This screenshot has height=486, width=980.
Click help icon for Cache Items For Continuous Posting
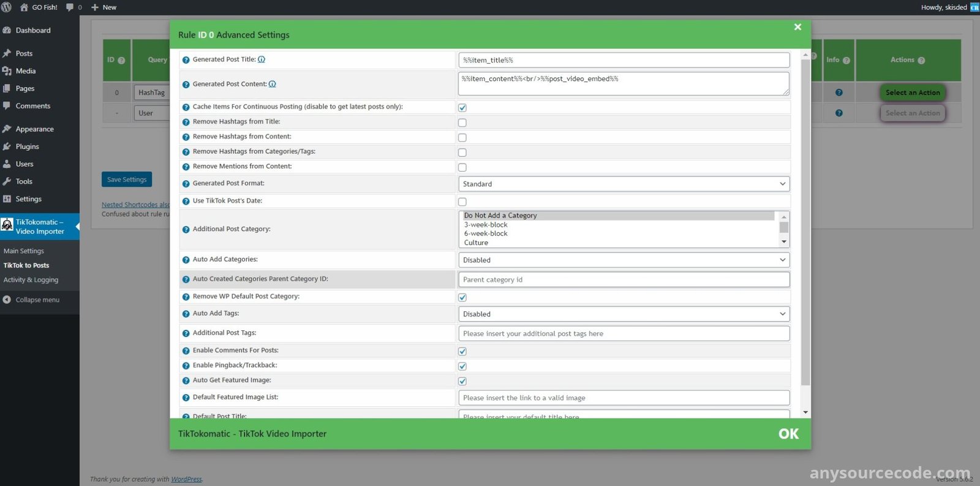pos(186,107)
